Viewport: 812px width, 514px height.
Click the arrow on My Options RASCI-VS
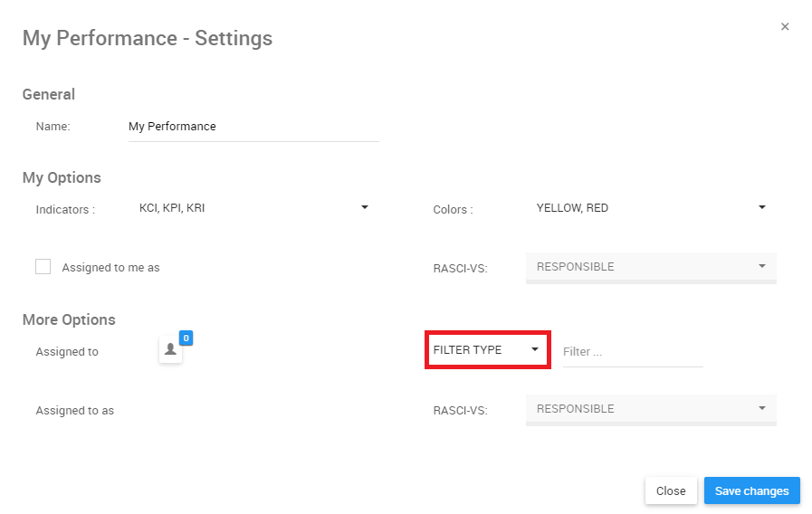(x=762, y=266)
